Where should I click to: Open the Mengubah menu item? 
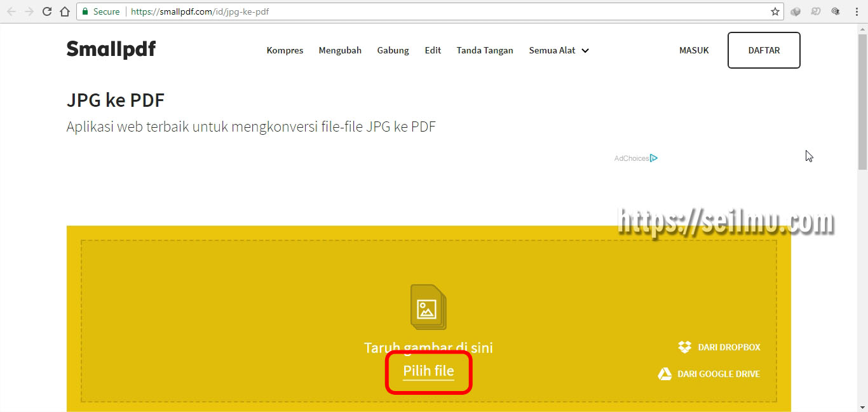click(x=340, y=50)
